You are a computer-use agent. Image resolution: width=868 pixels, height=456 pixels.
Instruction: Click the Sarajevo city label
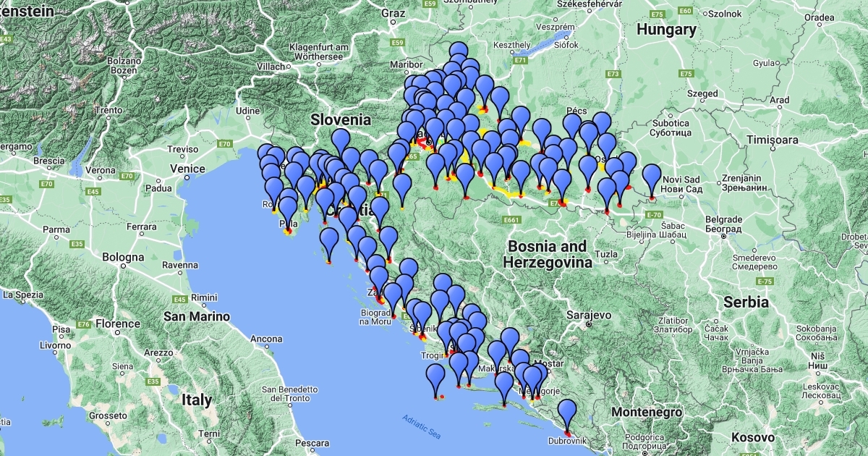[590, 316]
